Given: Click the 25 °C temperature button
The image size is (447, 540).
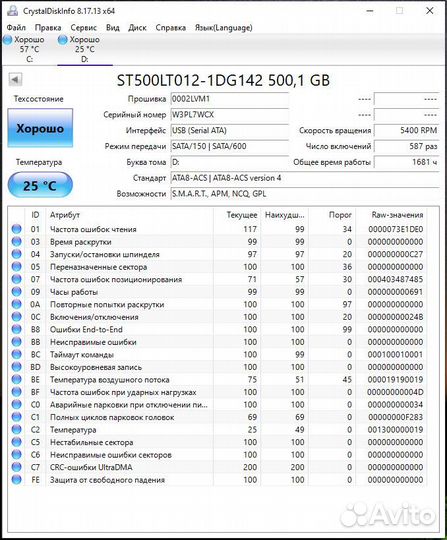Looking at the screenshot, I should (40, 186).
